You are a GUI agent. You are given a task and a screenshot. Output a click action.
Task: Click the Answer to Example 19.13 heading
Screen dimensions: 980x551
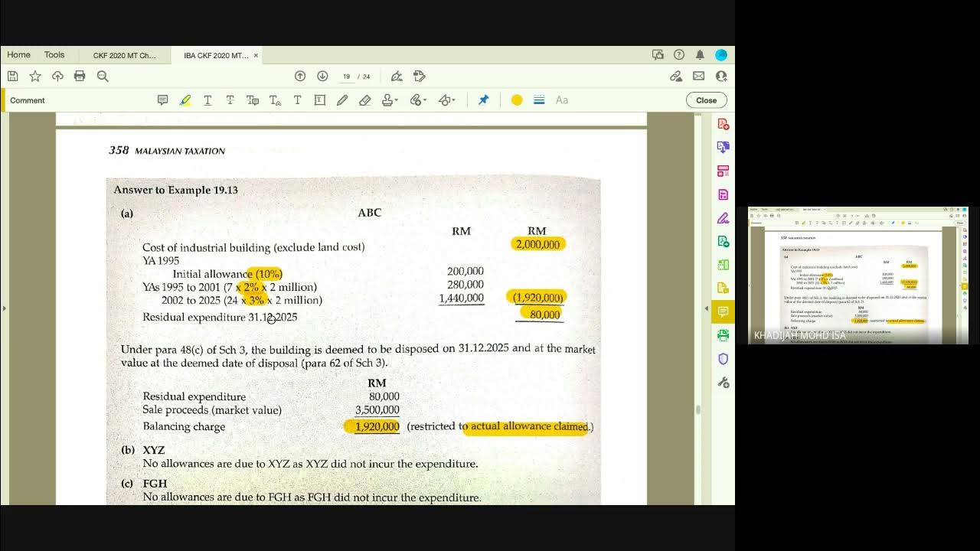pyautogui.click(x=175, y=190)
